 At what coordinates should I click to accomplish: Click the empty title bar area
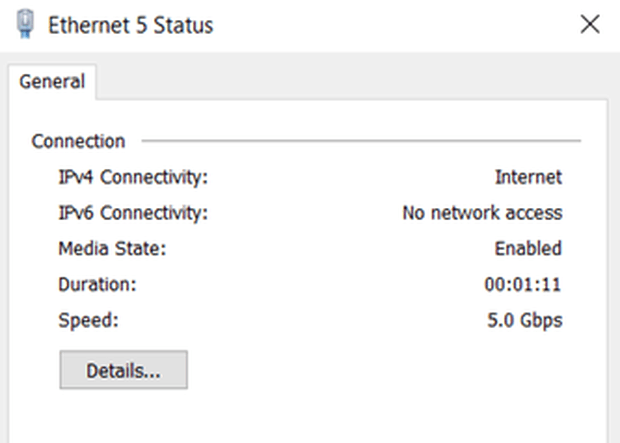(395, 25)
